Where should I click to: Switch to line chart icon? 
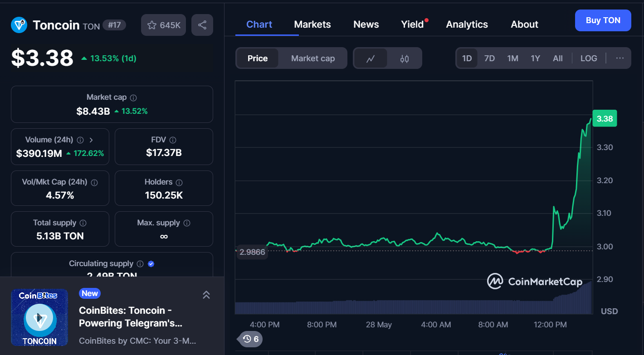pyautogui.click(x=371, y=58)
